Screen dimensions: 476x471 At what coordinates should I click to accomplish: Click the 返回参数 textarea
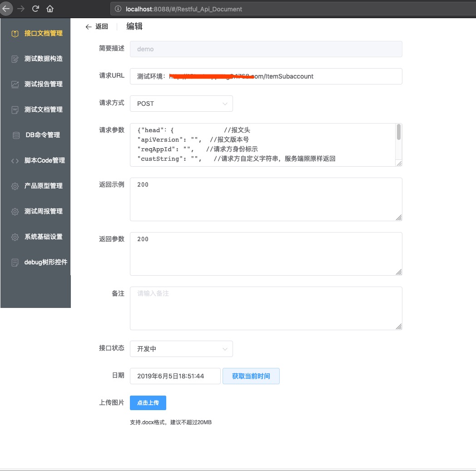(x=266, y=254)
